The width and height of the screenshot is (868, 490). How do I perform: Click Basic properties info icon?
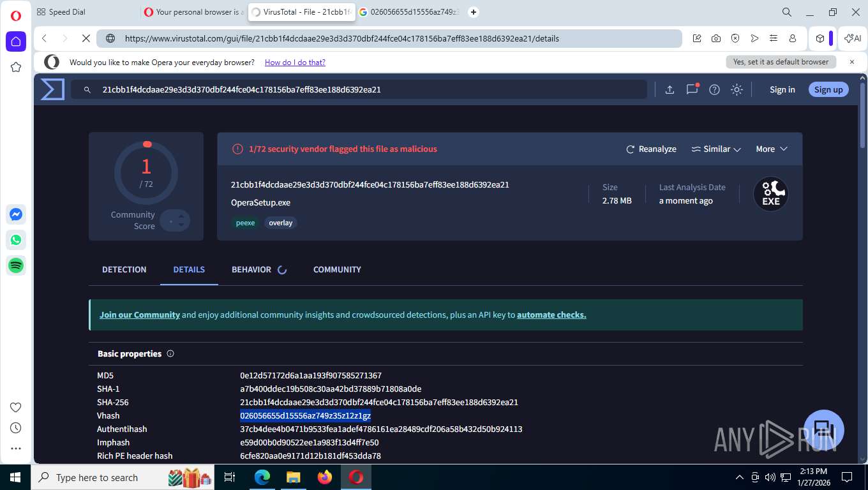pos(170,353)
